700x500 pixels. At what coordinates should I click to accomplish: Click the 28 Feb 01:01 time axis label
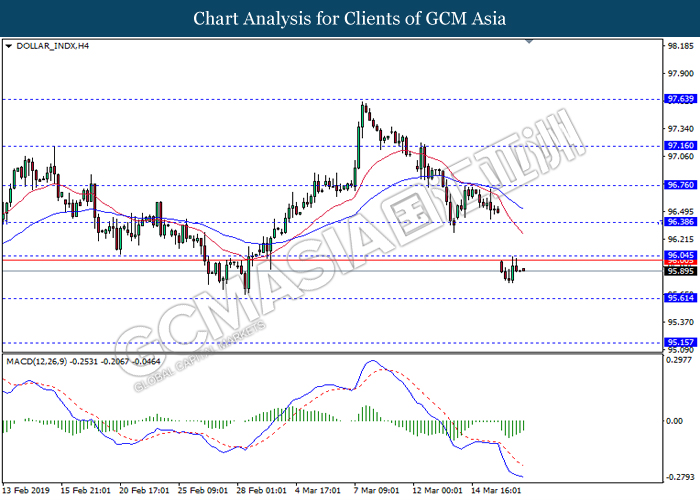coord(262,490)
